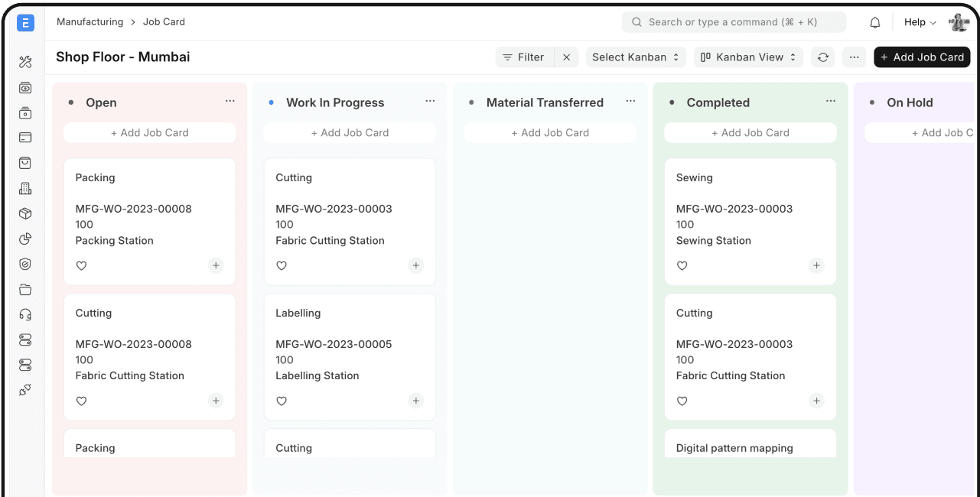
Task: Click the refresh icon next to Kanban View
Action: [822, 57]
